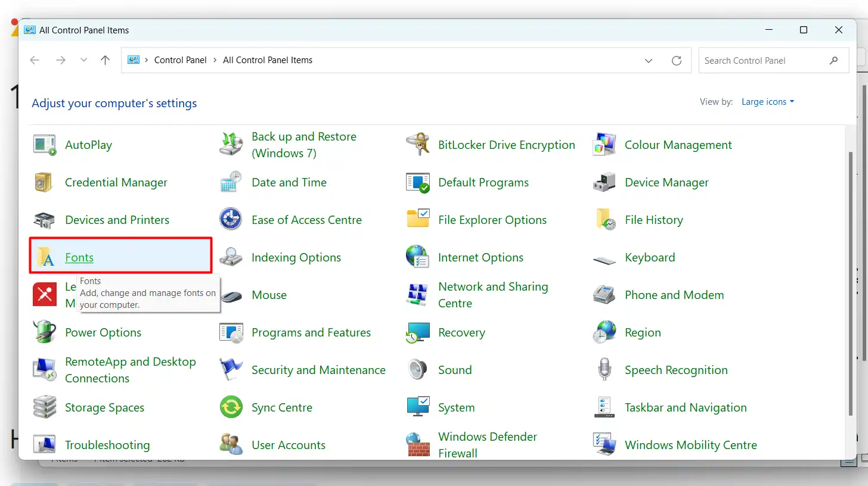Click the Taskbar and Navigation icon
868x486 pixels.
pos(604,407)
